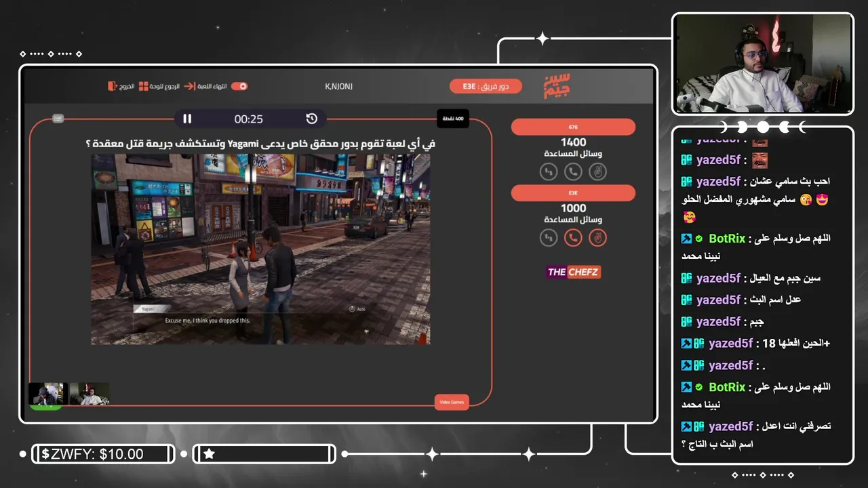Use team E3E's two-fingers lifeline
The height and width of the screenshot is (488, 868).
[x=597, y=237]
